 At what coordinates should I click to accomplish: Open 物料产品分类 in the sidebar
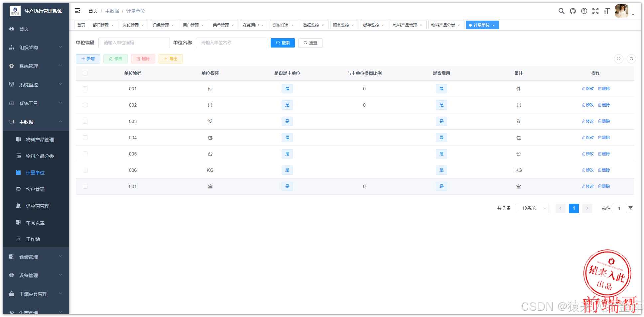coord(36,156)
